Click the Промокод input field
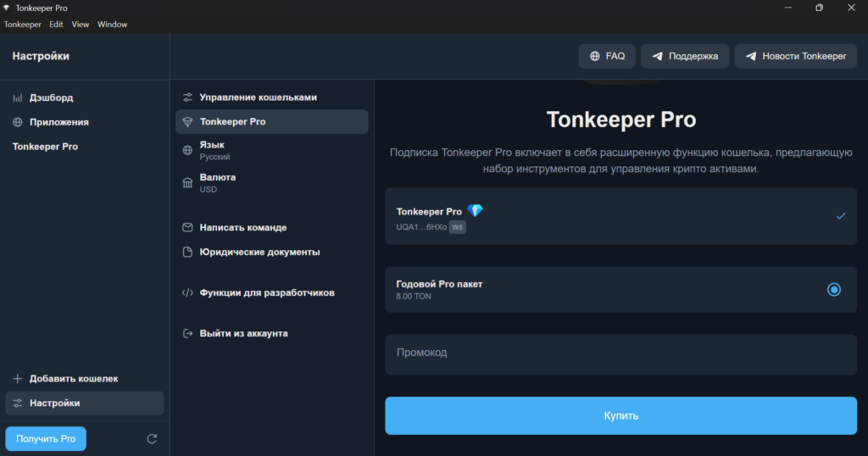Image resolution: width=868 pixels, height=456 pixels. (x=620, y=353)
